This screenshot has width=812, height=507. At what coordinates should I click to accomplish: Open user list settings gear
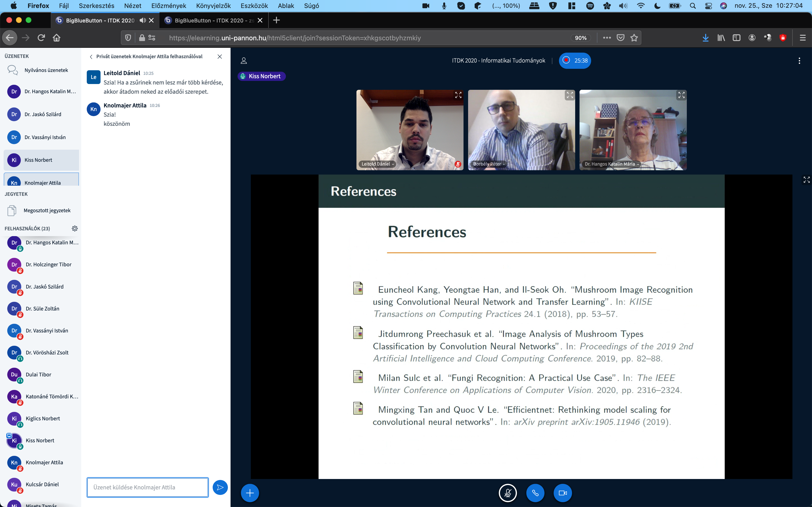click(x=75, y=228)
